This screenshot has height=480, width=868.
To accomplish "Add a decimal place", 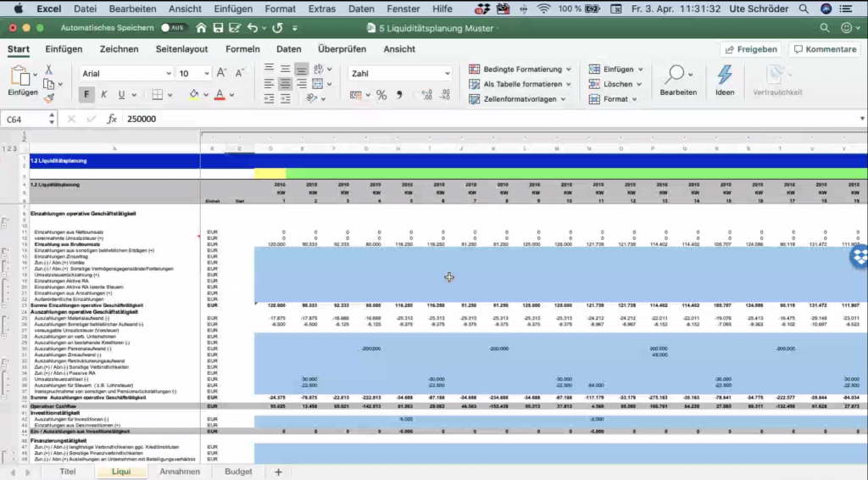I will point(426,95).
